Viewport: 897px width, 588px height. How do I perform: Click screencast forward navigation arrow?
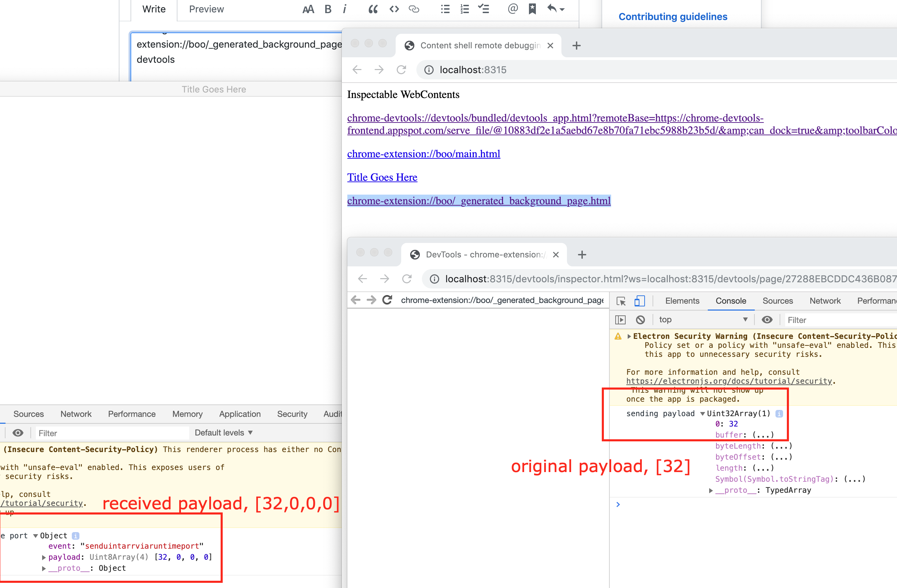[x=371, y=300]
